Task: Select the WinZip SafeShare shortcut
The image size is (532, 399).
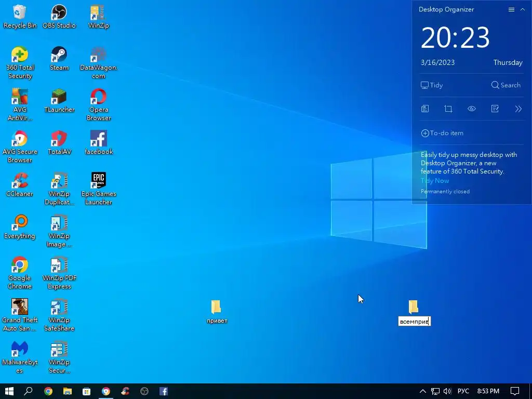Action: (x=59, y=315)
